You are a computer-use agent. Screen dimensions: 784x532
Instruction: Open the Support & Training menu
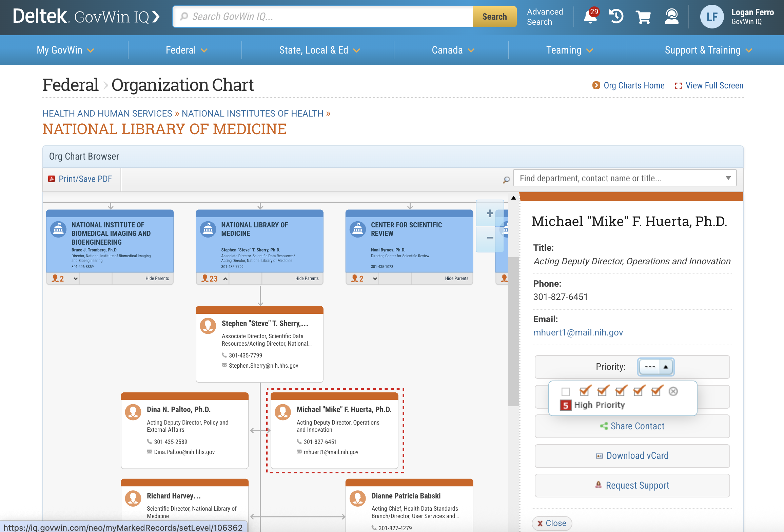pos(708,50)
